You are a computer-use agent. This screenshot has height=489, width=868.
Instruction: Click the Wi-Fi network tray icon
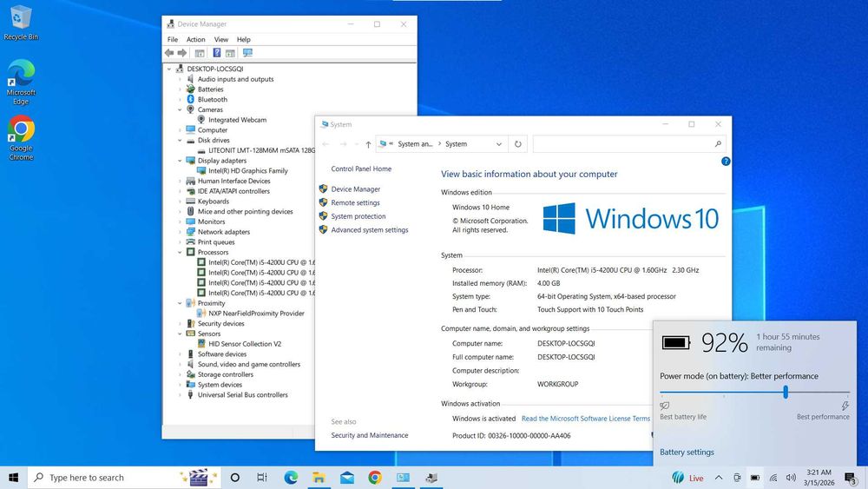(773, 478)
